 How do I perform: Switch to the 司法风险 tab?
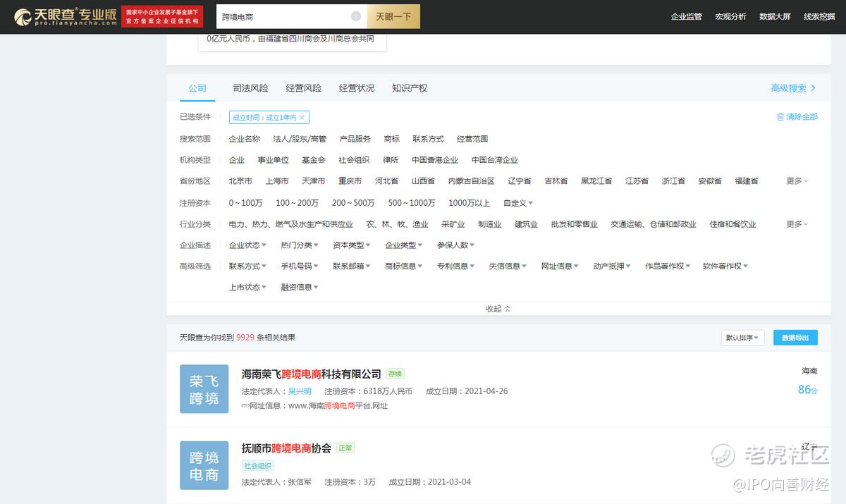click(250, 88)
